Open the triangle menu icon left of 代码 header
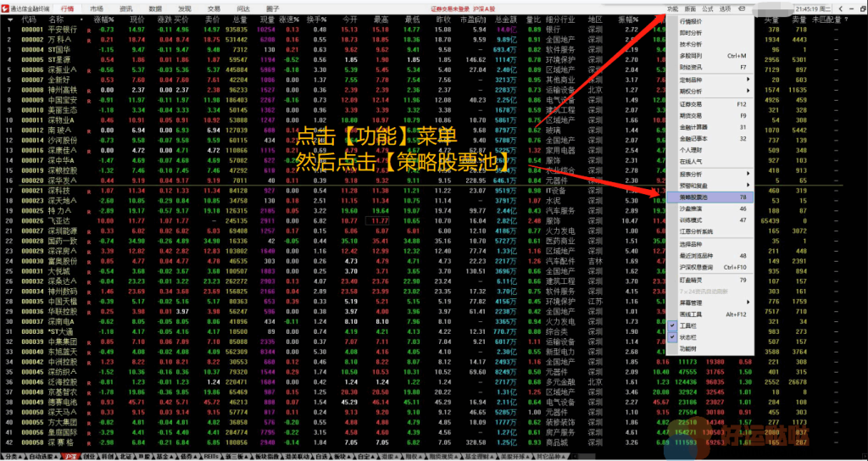 point(10,19)
